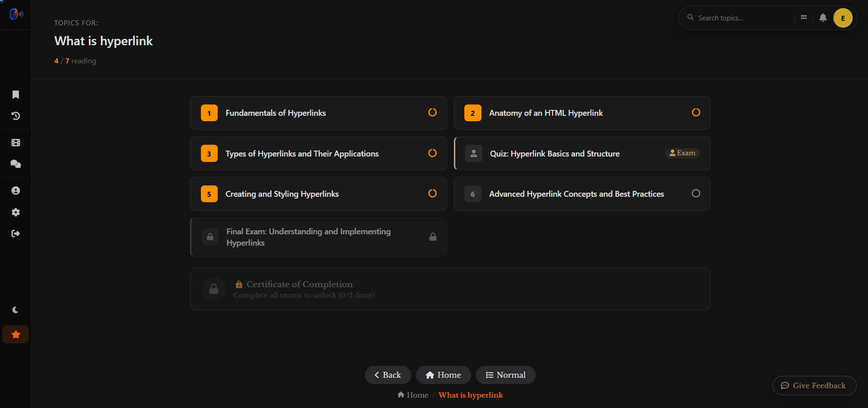Open settings gear in sidebar
The width and height of the screenshot is (868, 408).
pyautogui.click(x=16, y=212)
